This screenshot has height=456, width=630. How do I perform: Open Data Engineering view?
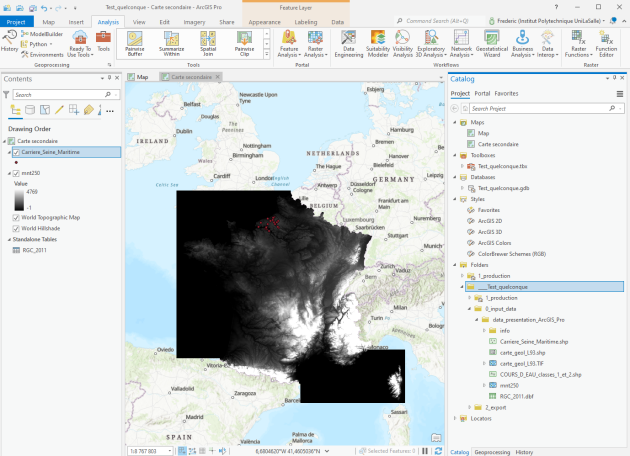[x=348, y=44]
